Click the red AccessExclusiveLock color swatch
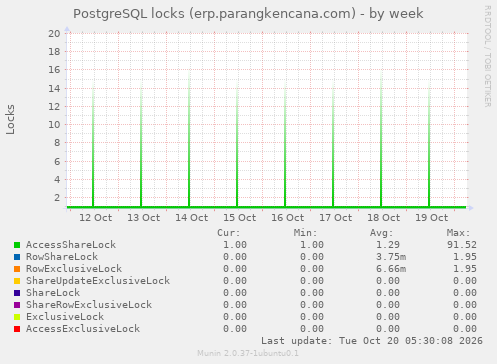This screenshot has width=497, height=364. (17, 329)
